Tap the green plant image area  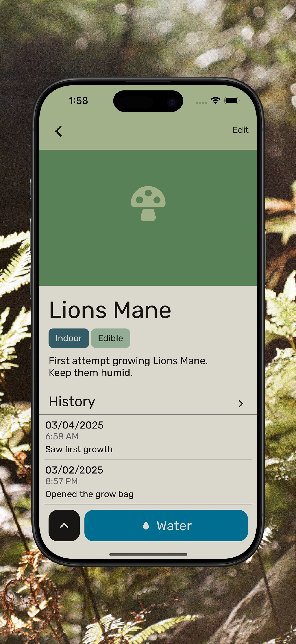click(x=148, y=218)
